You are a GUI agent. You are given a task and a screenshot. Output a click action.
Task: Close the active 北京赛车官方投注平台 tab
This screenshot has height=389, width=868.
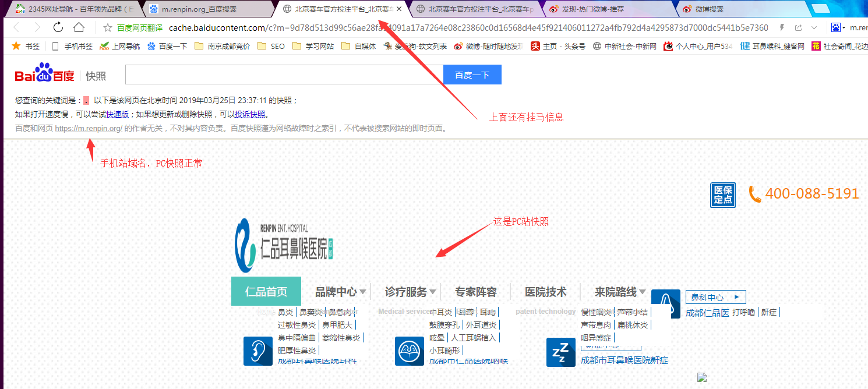[x=399, y=9]
